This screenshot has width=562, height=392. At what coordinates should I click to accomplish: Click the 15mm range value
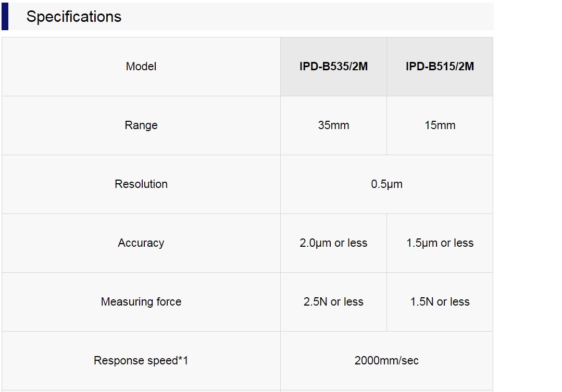click(x=440, y=125)
